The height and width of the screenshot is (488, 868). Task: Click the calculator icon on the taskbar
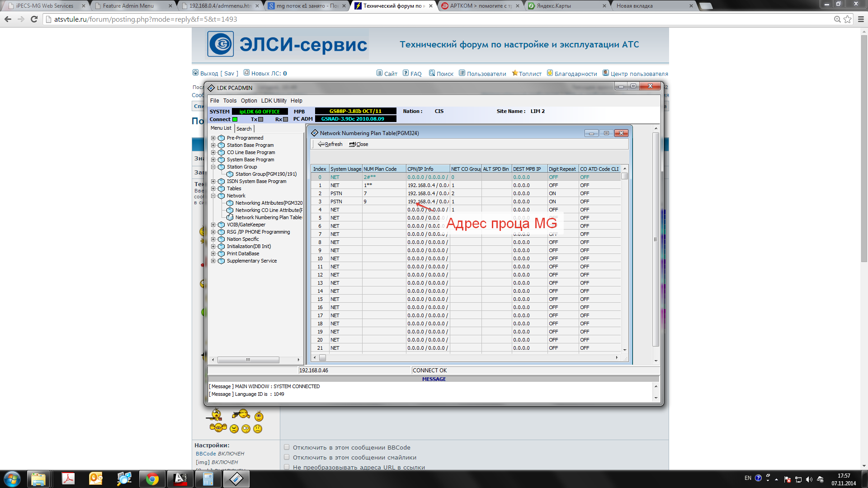coord(208,479)
